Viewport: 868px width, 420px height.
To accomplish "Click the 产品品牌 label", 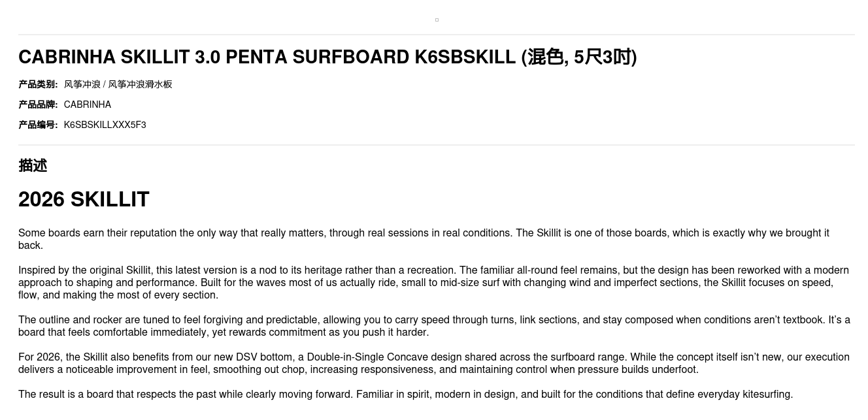I will [38, 105].
